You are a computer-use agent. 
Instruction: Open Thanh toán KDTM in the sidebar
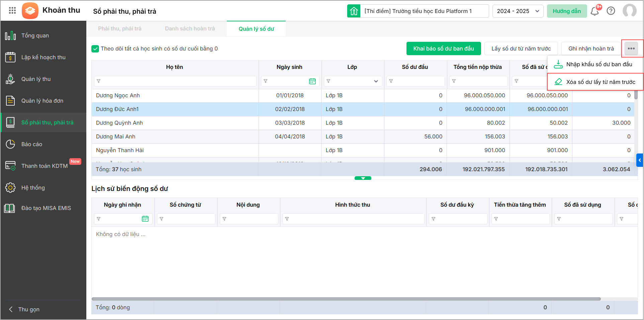43,166
